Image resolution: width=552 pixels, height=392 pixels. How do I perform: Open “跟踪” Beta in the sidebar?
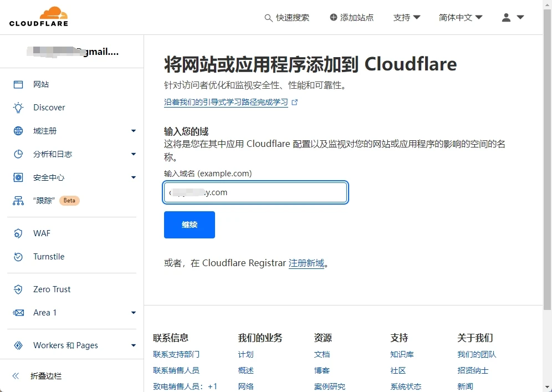coord(44,201)
